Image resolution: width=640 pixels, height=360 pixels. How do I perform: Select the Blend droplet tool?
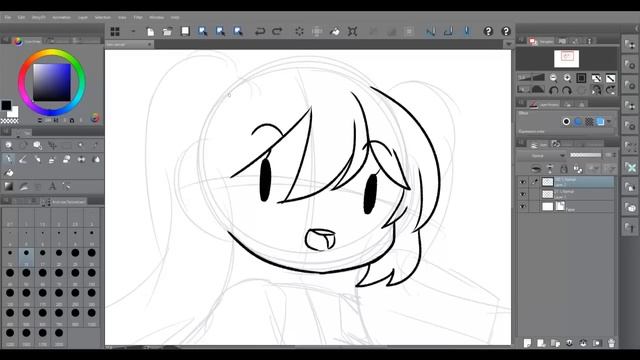(96, 159)
